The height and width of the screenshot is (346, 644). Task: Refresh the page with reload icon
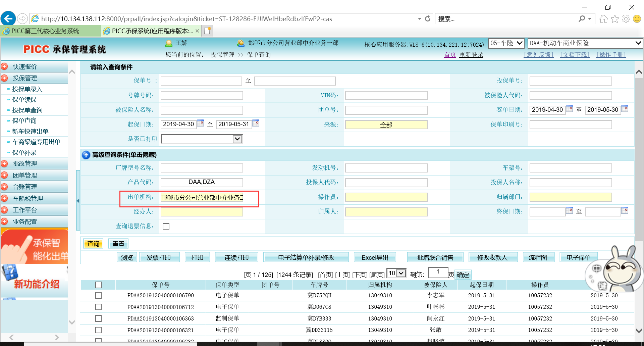[428, 19]
